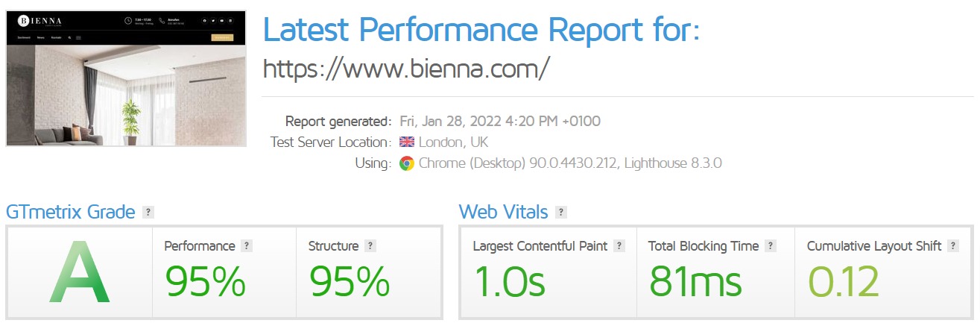Click the BIENNA logo in site thumbnail
This screenshot has height=326, width=980.
pos(41,20)
